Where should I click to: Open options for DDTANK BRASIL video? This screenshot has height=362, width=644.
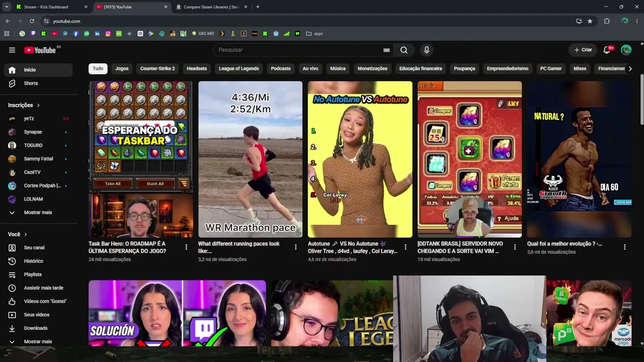[515, 247]
